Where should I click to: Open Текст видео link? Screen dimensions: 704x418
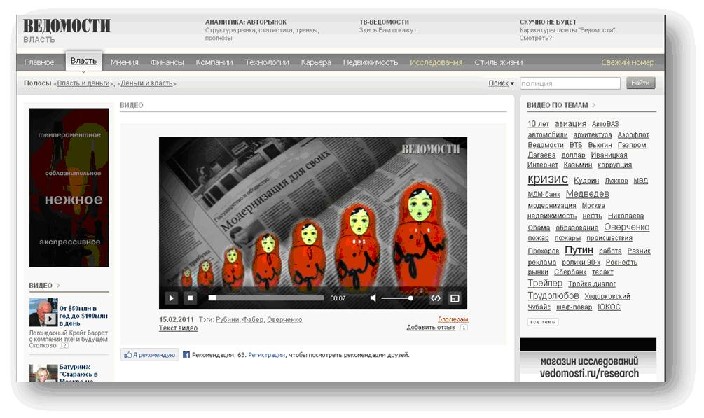[x=178, y=328]
